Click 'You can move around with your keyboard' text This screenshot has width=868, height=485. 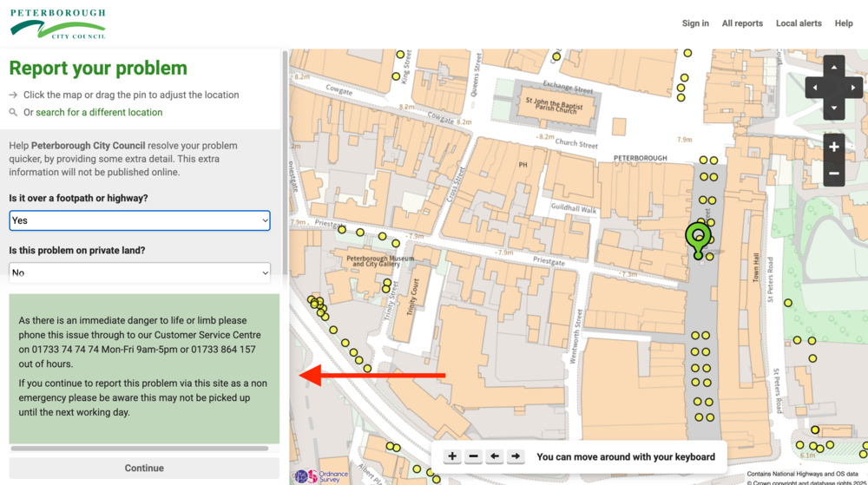tap(626, 456)
